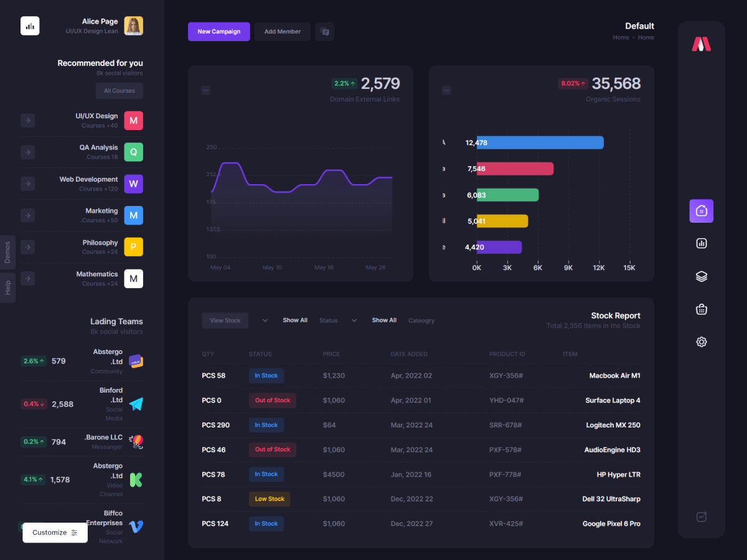The height and width of the screenshot is (560, 747).
Task: Open the shopping basket sidebar icon
Action: click(x=701, y=309)
